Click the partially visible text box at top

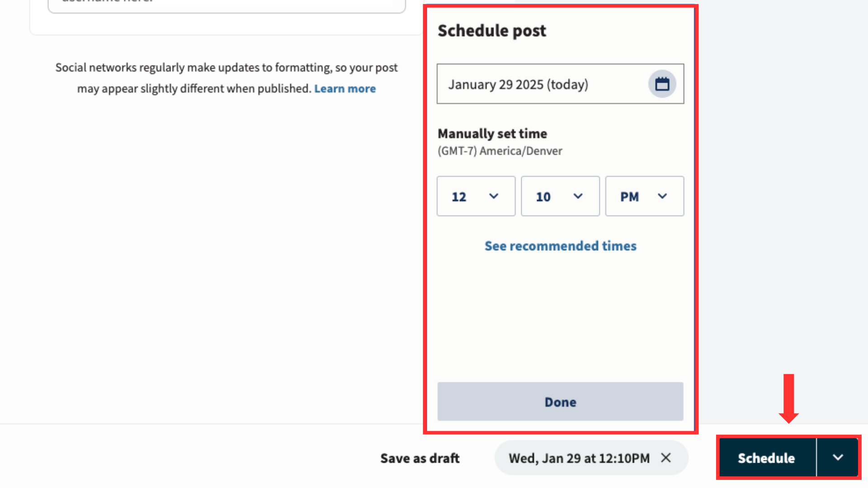[x=226, y=5]
